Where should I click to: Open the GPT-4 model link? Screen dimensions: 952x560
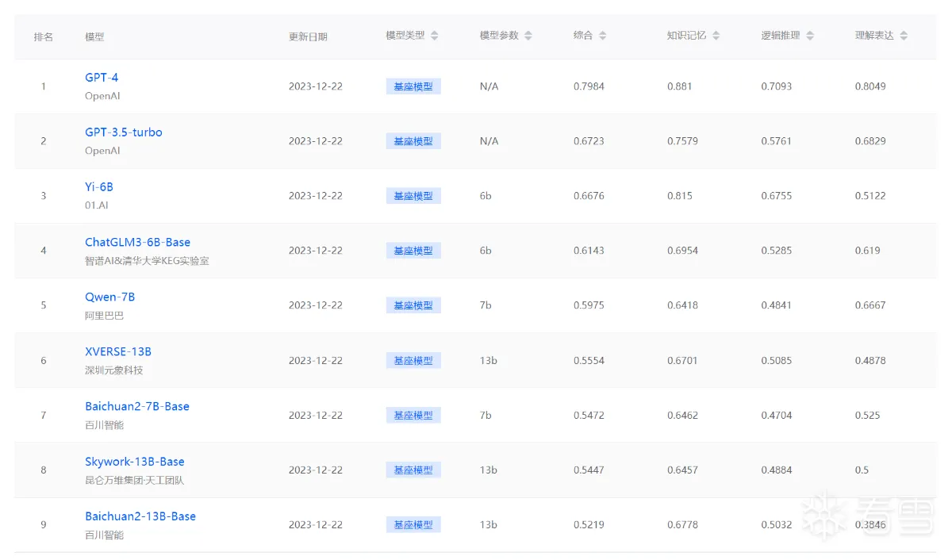102,78
